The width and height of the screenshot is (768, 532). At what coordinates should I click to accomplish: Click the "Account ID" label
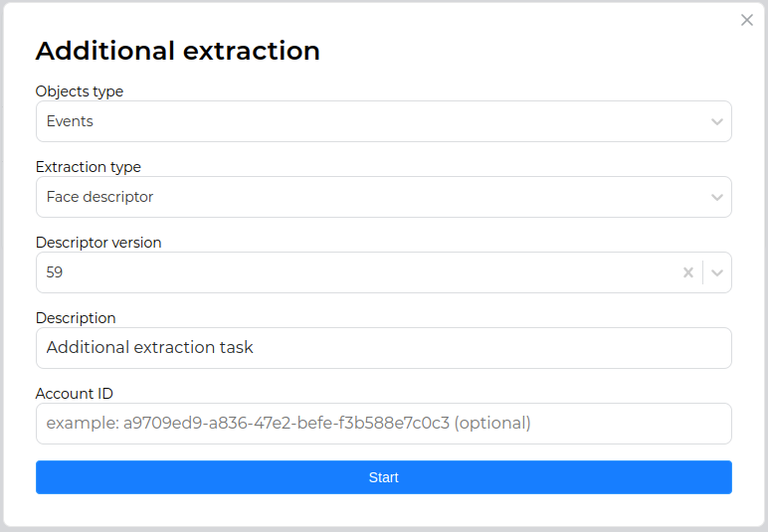pos(74,394)
